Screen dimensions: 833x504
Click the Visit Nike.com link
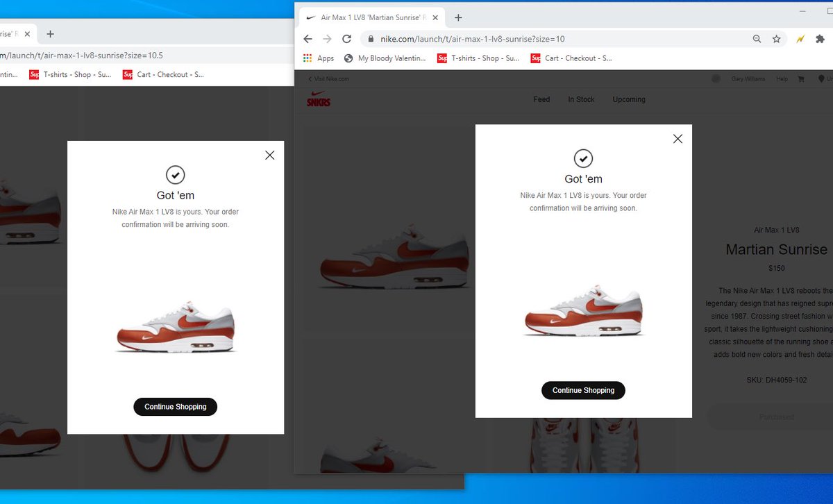(x=328, y=79)
